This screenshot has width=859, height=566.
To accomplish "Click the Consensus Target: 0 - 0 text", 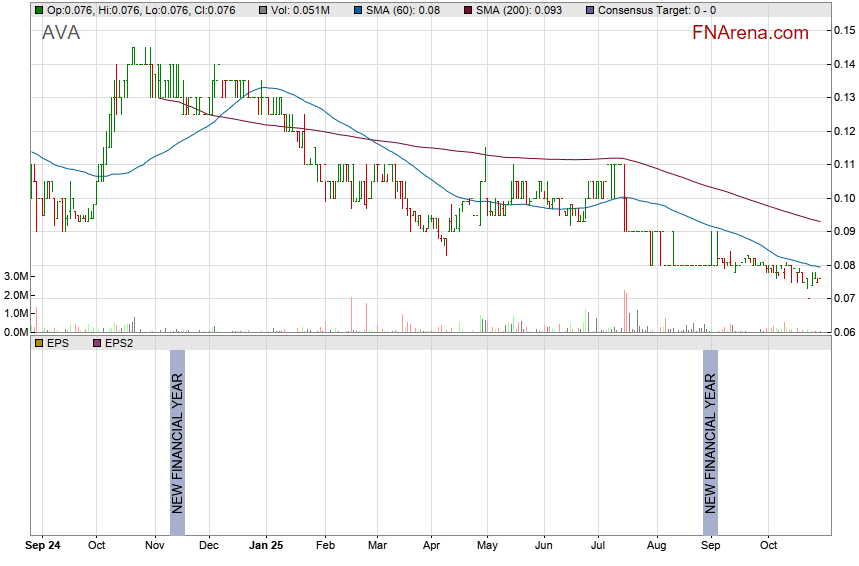I will tap(658, 10).
